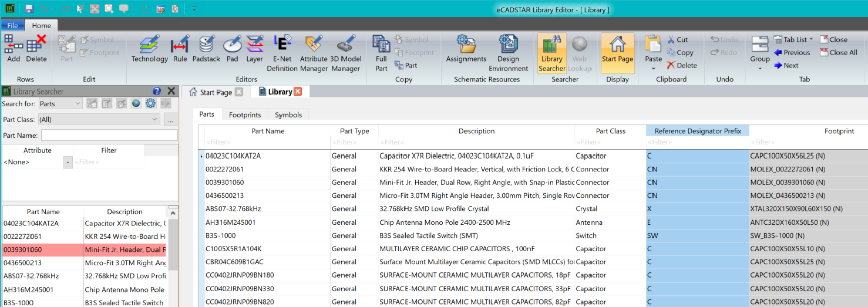This screenshot has width=868, height=307.
Task: Click the Part Class column filter field
Action: click(610, 142)
